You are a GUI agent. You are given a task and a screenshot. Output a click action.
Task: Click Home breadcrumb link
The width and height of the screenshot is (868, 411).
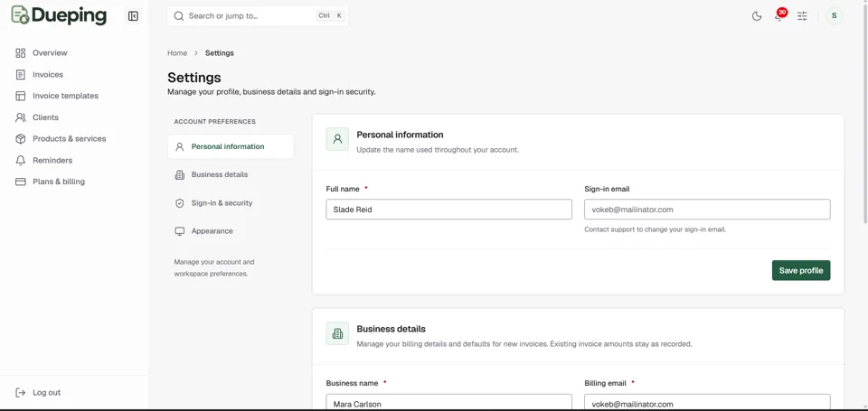tap(177, 53)
